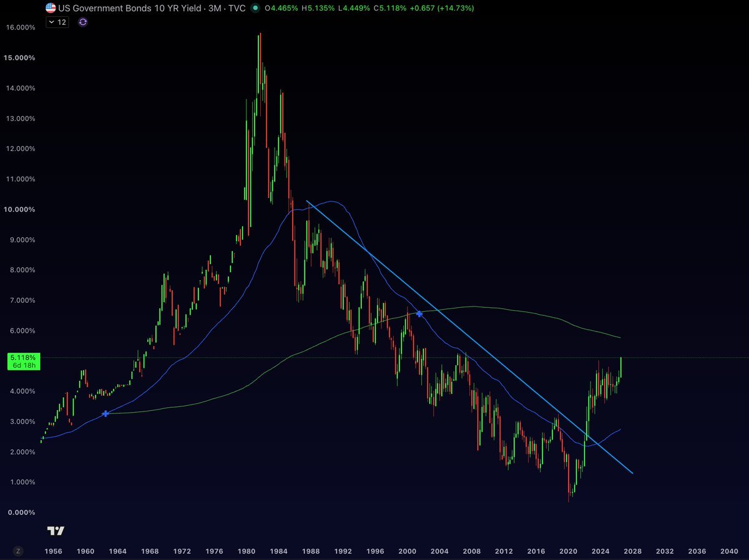Click the 10.000% price axis label
This screenshot has height=560, width=749.
tap(20, 209)
